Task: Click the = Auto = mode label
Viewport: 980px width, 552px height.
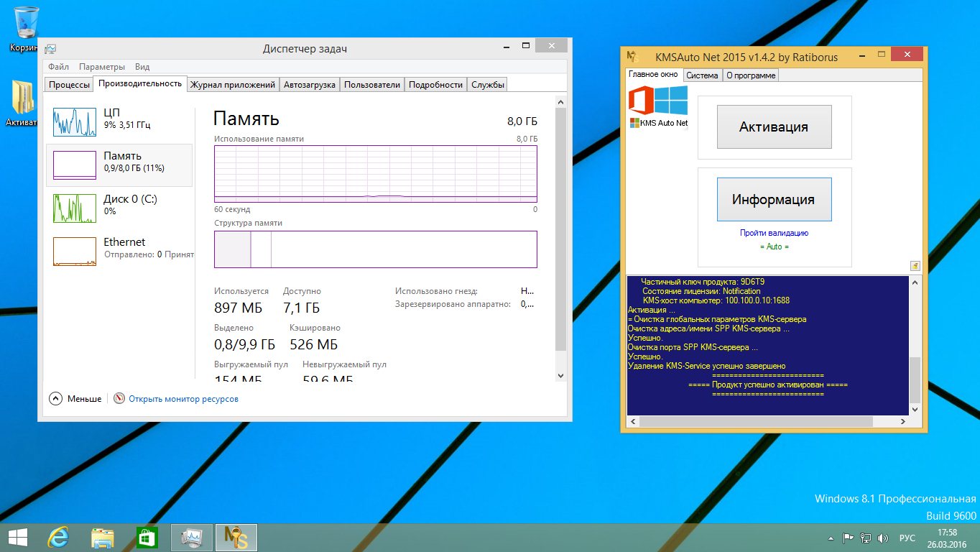Action: pyautogui.click(x=775, y=247)
